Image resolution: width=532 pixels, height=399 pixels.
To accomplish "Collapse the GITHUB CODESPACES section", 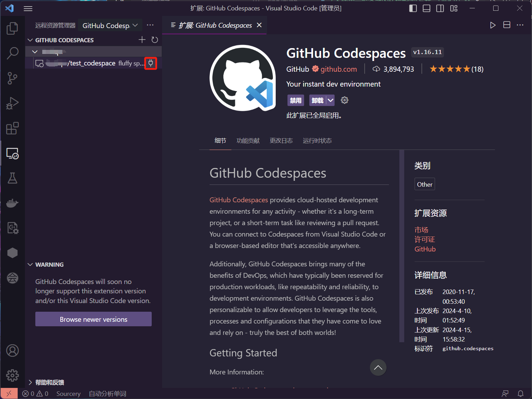I will pyautogui.click(x=30, y=40).
